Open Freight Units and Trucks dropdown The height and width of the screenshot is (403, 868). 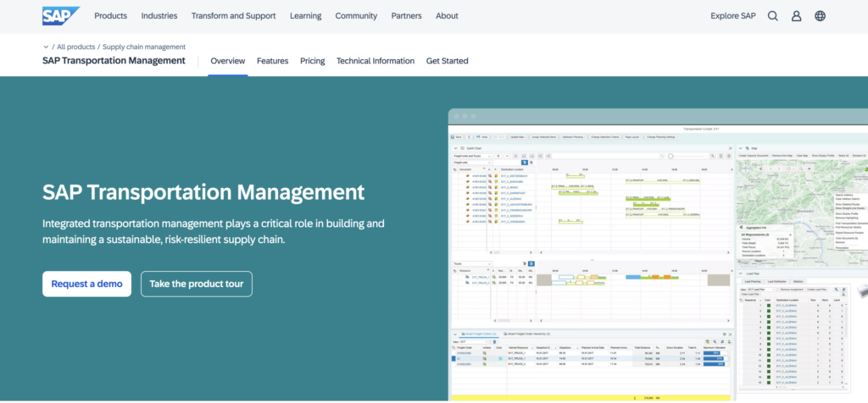coord(472,156)
